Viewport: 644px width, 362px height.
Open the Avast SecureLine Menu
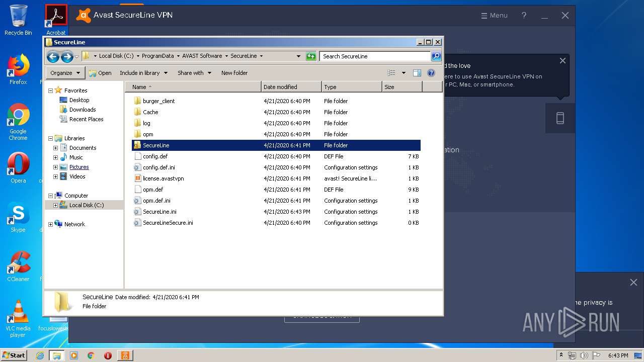(x=494, y=16)
